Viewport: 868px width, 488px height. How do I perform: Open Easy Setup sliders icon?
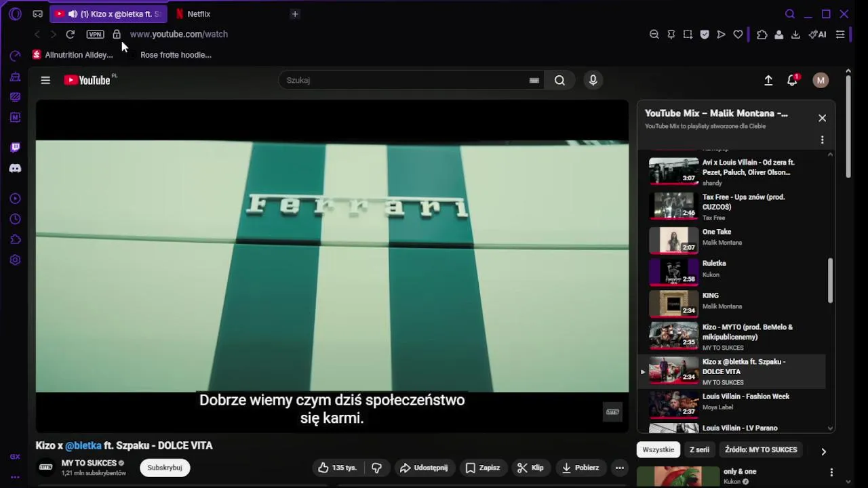[x=840, y=34]
